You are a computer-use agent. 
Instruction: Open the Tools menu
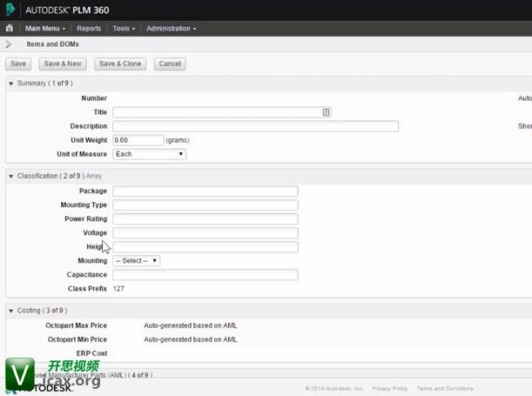(x=124, y=29)
